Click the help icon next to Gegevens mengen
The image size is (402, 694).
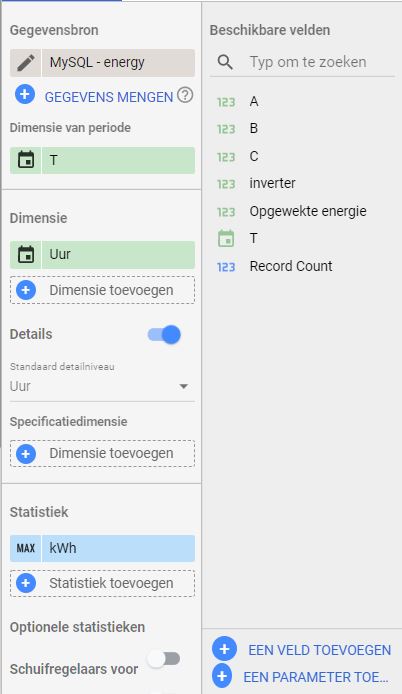185,95
